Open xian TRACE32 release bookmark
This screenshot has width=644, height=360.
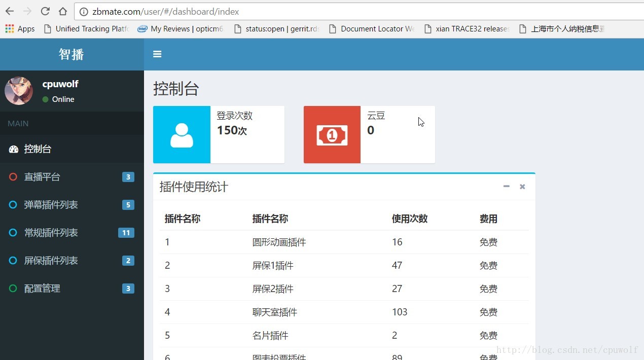(468, 29)
